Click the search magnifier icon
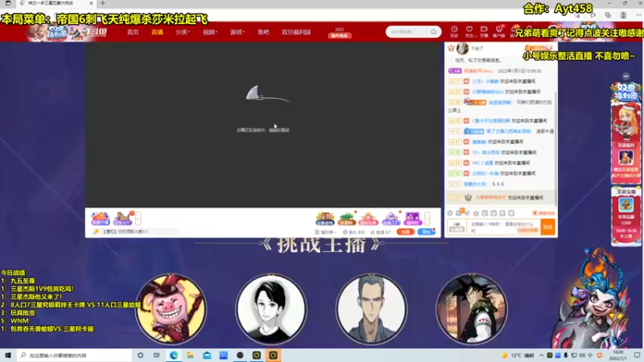The height and width of the screenshot is (362, 644). click(434, 32)
